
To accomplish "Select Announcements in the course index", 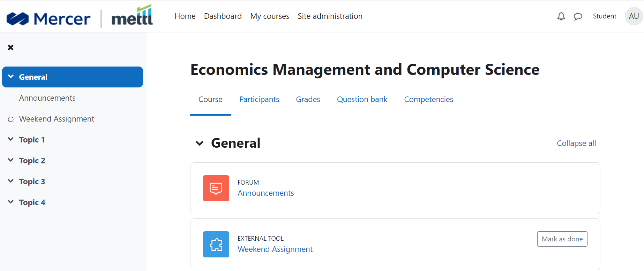I will (x=47, y=98).
